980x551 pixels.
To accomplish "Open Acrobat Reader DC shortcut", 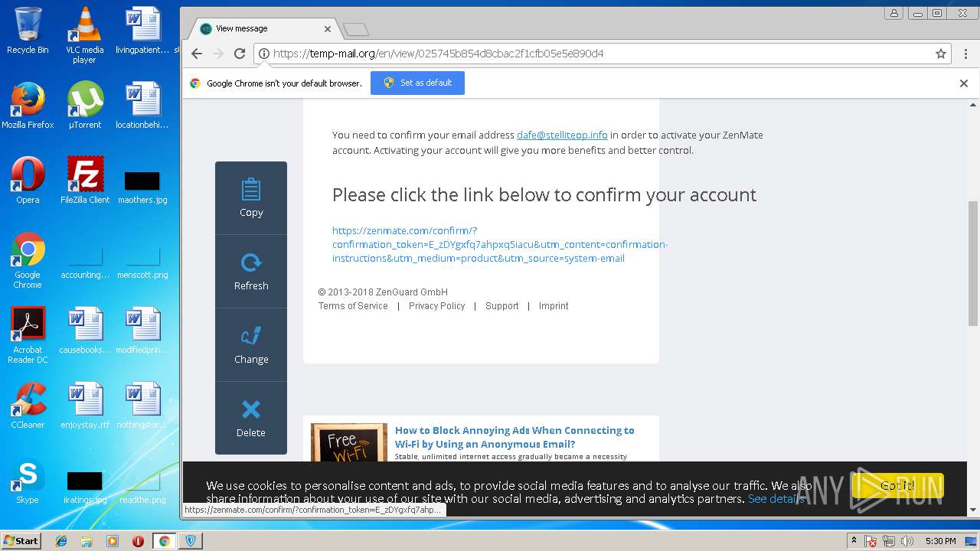I will tap(28, 335).
